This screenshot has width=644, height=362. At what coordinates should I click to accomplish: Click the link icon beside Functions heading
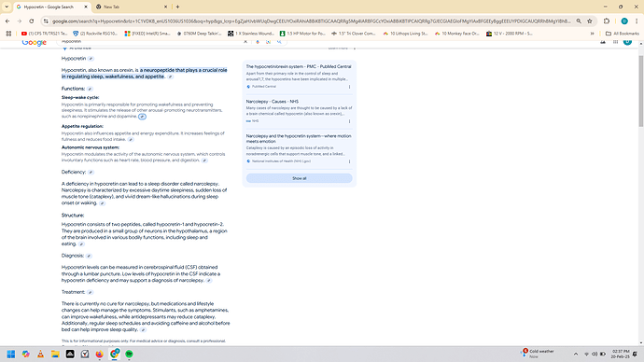coord(90,89)
